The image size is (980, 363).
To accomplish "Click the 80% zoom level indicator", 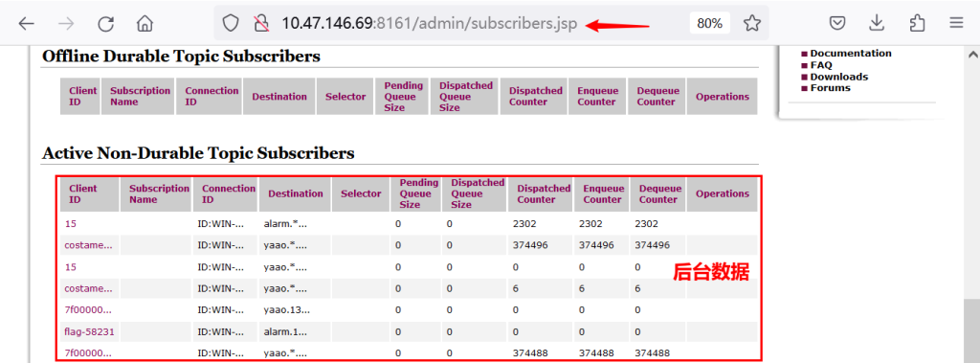I will (x=710, y=24).
